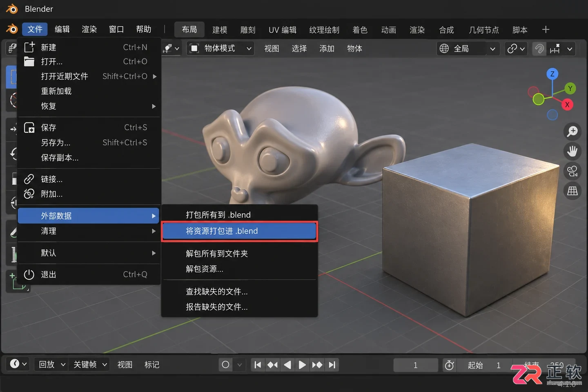The width and height of the screenshot is (588, 392).
Task: Select 解包资源... option
Action: 239,269
